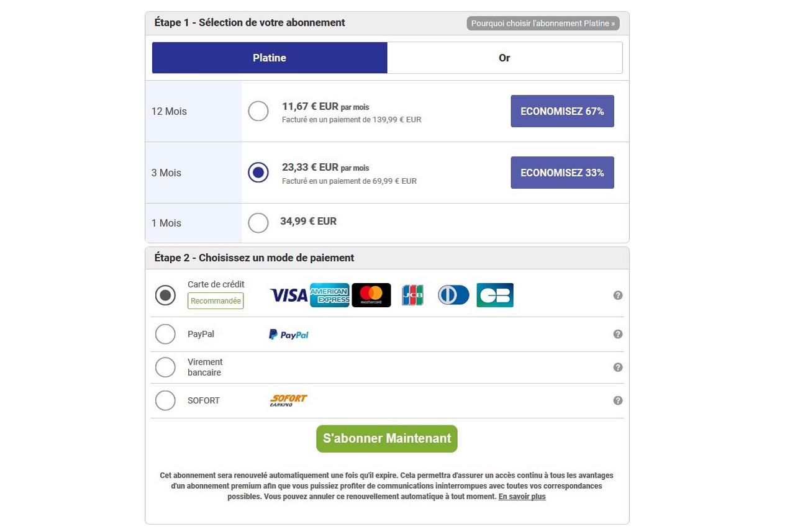
Task: Choose Virement bancaire payment radio
Action: (x=165, y=367)
